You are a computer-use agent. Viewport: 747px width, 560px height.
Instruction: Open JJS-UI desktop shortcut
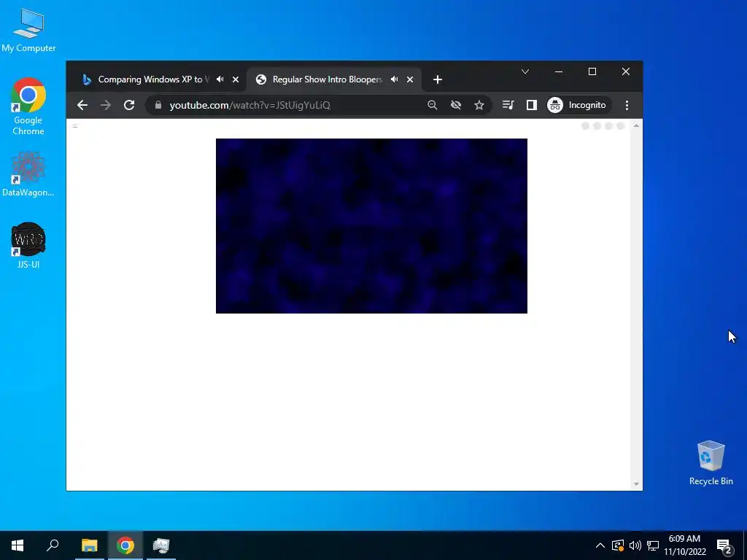[28, 245]
